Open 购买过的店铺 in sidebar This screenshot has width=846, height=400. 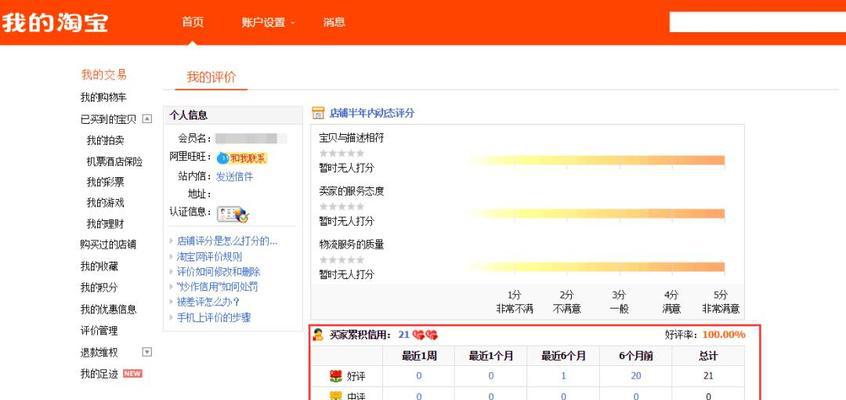click(108, 245)
